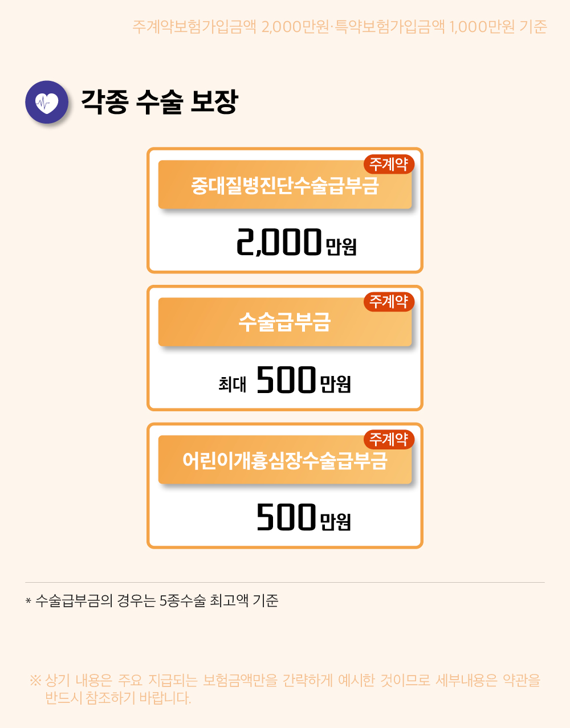Click the 중대질병진단수술급부금 orange banner
570x728 pixels.
point(284,185)
